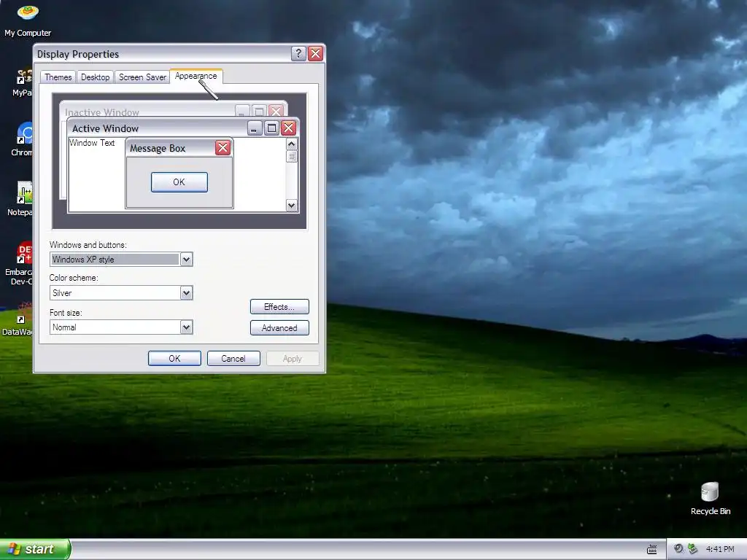Confirm Display Properties with bottom OK button
747x560 pixels.
point(174,359)
